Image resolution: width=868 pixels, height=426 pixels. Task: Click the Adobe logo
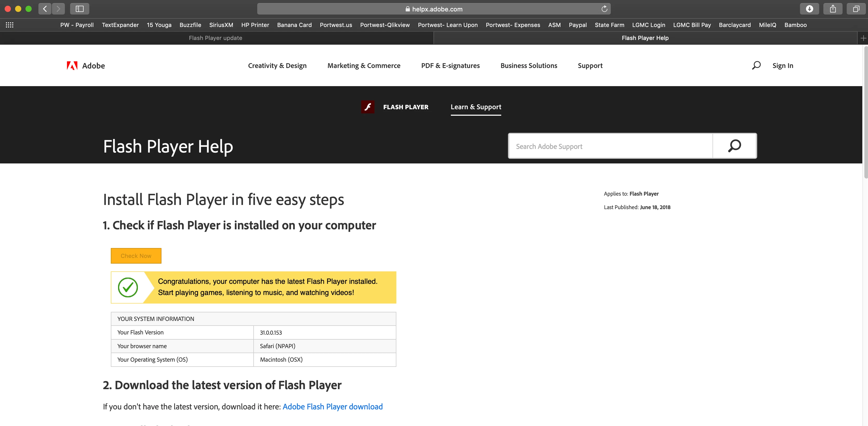pos(86,66)
